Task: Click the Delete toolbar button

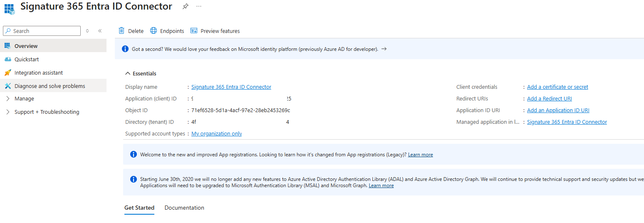Action: [x=131, y=31]
